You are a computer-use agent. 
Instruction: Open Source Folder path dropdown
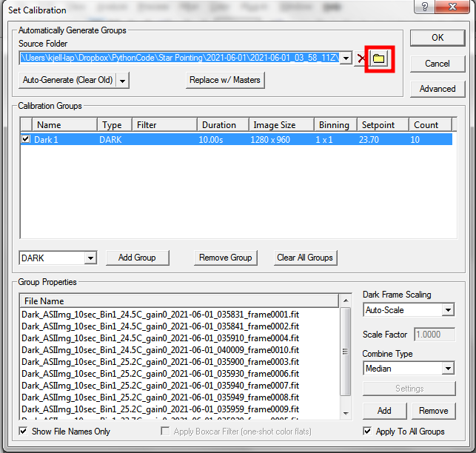click(346, 58)
